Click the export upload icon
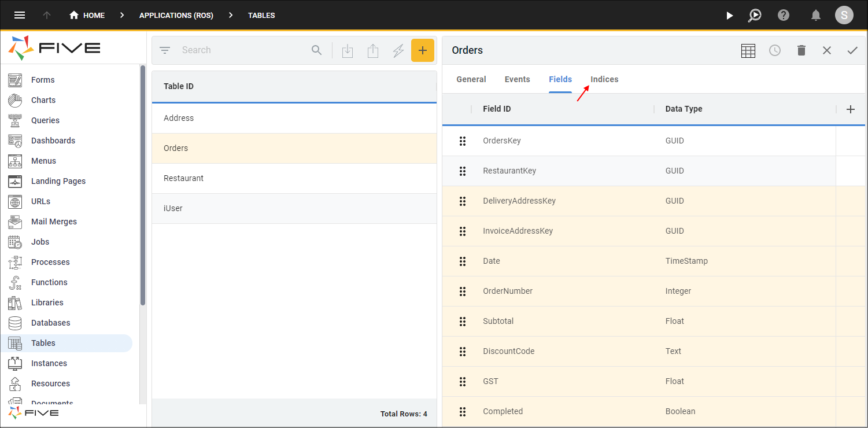The image size is (868, 428). [373, 51]
